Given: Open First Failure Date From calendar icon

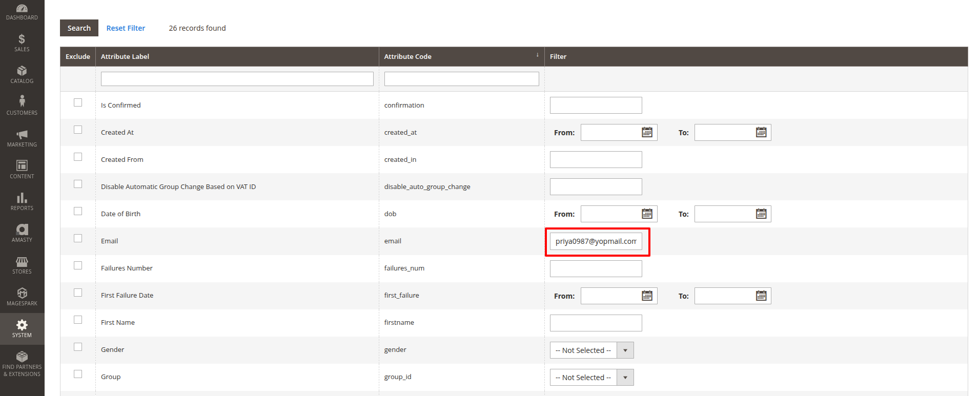Looking at the screenshot, I should click(x=647, y=296).
